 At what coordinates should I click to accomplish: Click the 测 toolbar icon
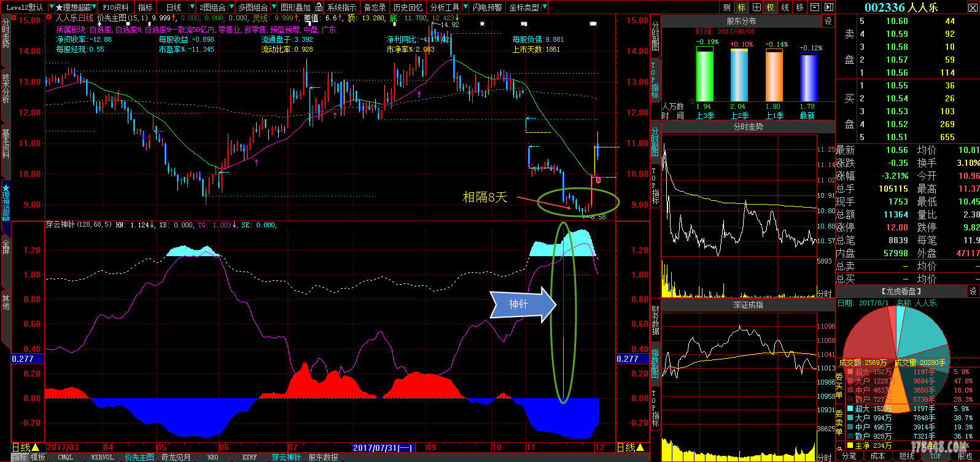click(x=727, y=7)
